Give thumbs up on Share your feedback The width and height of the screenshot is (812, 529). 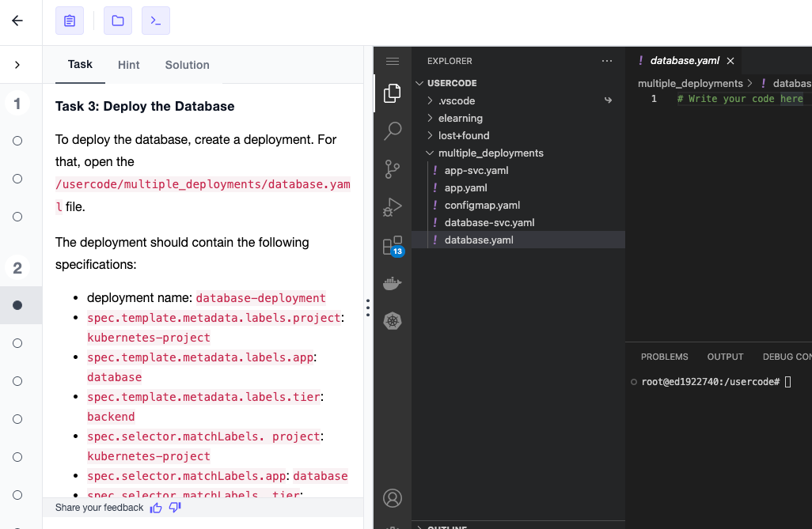(156, 507)
